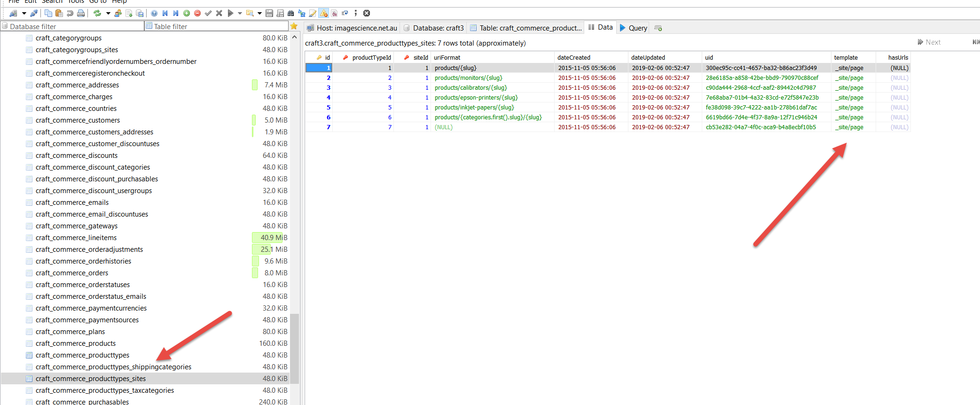Sort by the dateUpdated column header

click(x=665, y=57)
